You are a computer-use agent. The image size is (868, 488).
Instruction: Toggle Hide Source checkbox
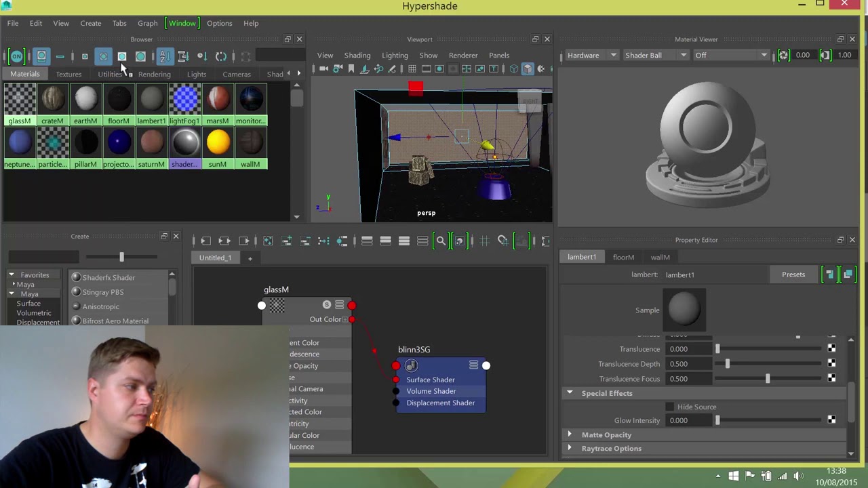point(670,407)
